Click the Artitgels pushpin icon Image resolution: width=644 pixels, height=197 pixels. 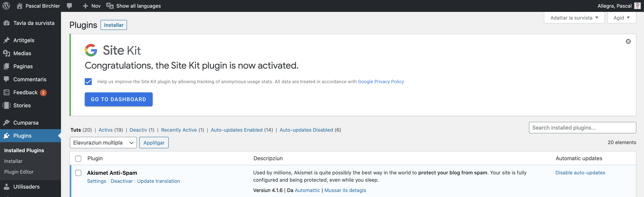7,40
